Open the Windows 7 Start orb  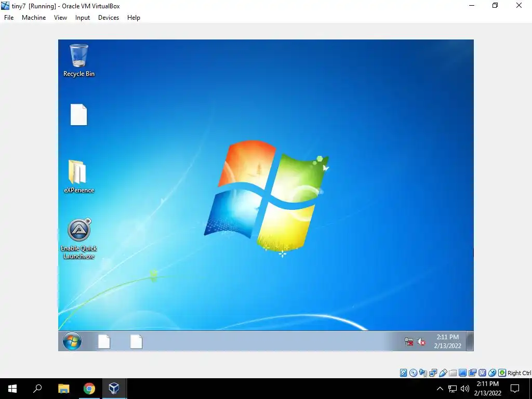(72, 341)
